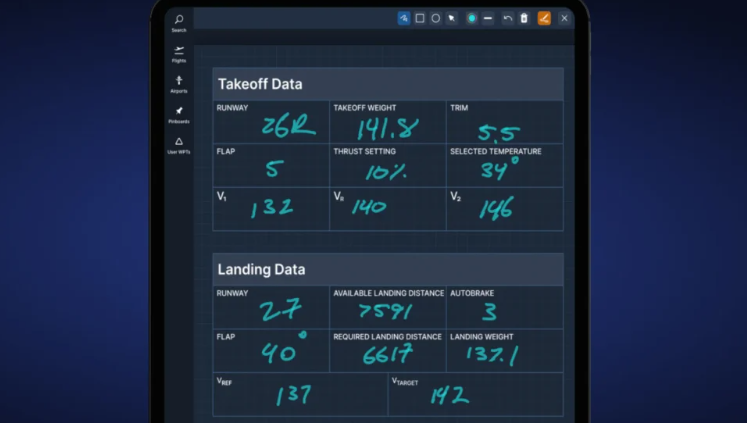Tap the AUTOBRAKE landing field
The width and height of the screenshot is (747, 423).
[x=504, y=308]
